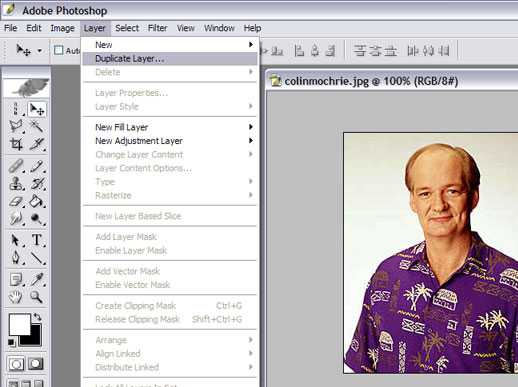518x387 pixels.
Task: Click the distribute horizontal centers icon
Action: 428,51
